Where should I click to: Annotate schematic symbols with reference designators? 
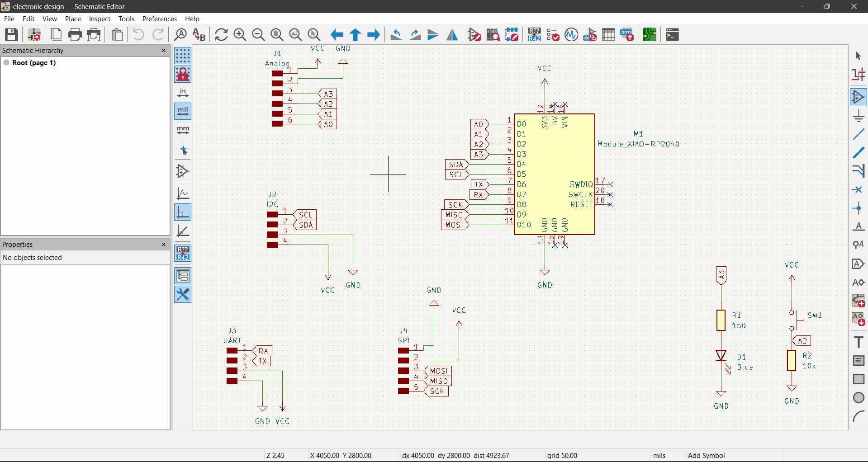coord(534,34)
